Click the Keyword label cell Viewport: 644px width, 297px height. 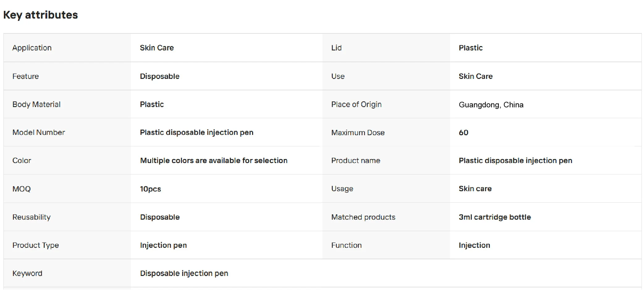[x=67, y=273]
